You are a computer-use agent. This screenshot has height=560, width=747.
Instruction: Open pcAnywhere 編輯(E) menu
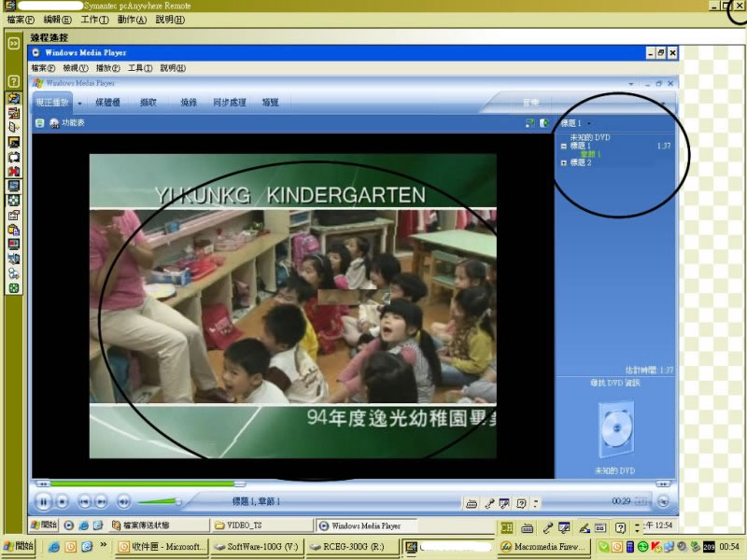click(x=57, y=20)
